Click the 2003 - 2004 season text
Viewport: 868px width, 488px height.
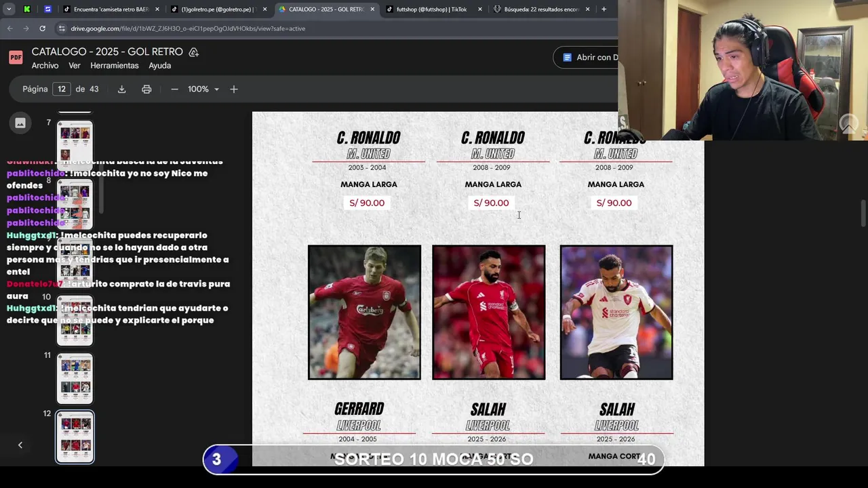click(368, 167)
